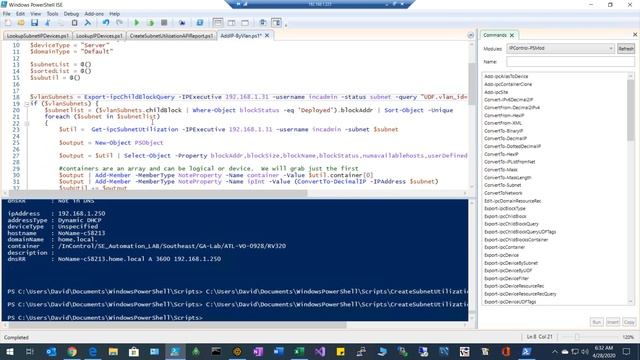Click the Insert button in Commands
640x360 pixels.
click(x=613, y=322)
